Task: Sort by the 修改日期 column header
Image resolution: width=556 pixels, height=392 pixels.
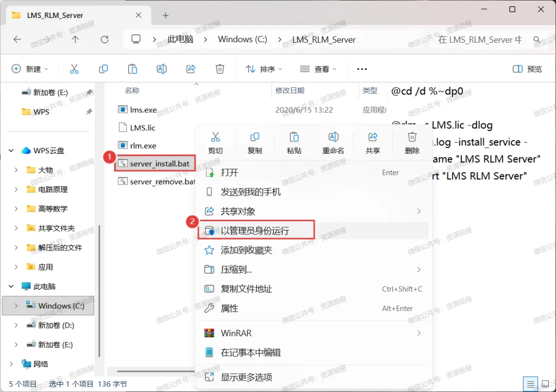Action: (290, 91)
